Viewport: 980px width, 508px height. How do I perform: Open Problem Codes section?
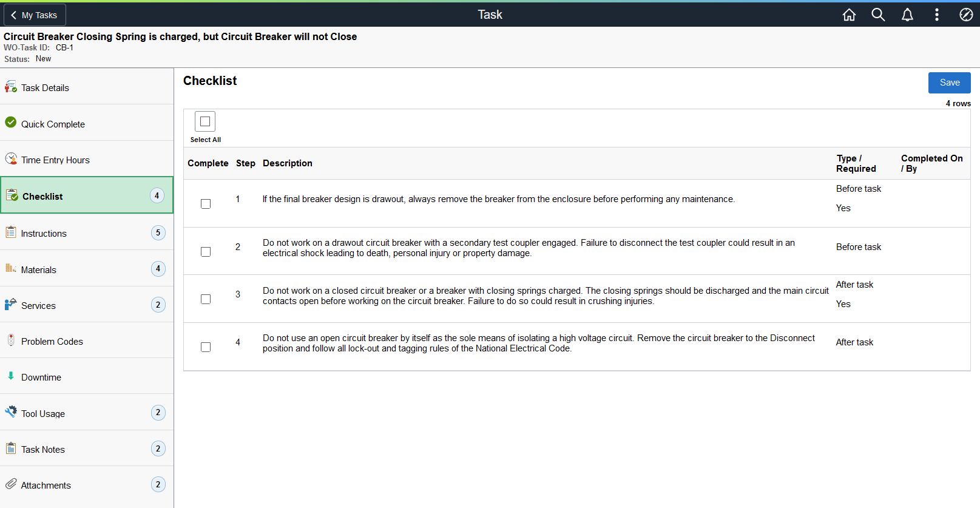coord(87,340)
